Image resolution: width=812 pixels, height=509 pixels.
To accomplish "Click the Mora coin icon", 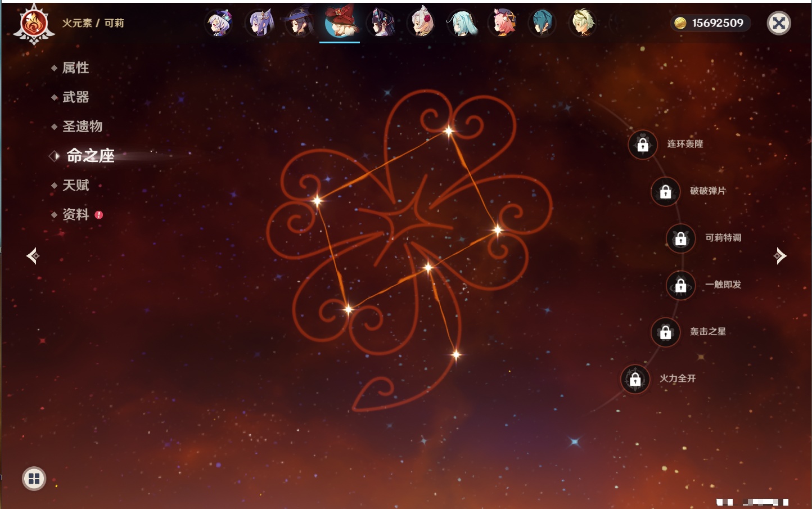I will pyautogui.click(x=680, y=23).
